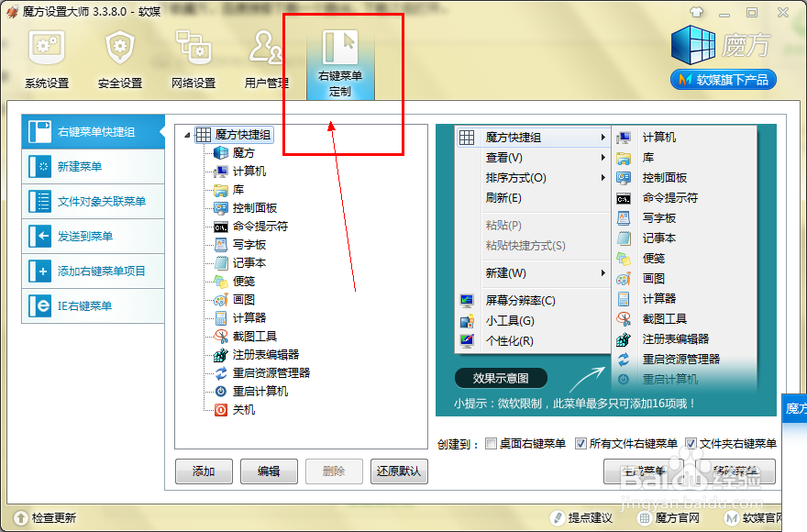Viewport: 807px width, 532px height.
Task: Select 文件对象关联菜单 in the sidebar
Action: point(94,202)
